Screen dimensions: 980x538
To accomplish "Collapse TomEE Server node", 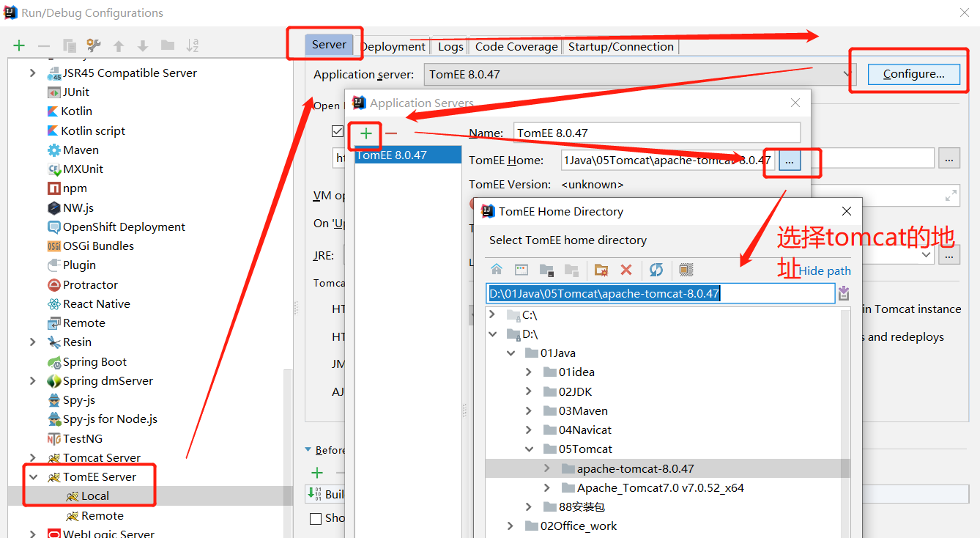I will tap(32, 476).
